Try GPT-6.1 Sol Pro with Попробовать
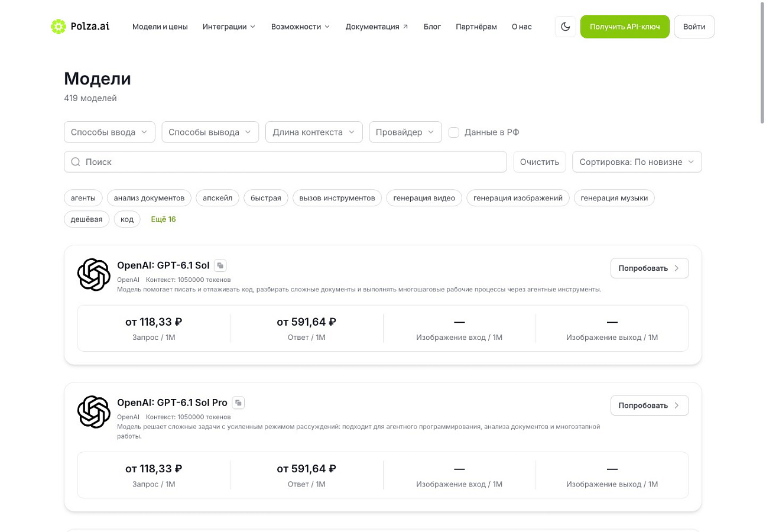Screen dimensions: 766x532 pyautogui.click(x=650, y=406)
